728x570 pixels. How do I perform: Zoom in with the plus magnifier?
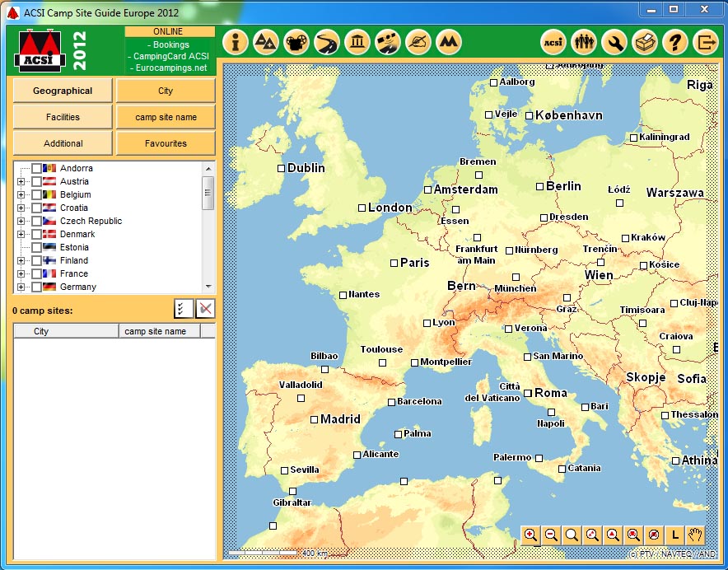coord(530,535)
